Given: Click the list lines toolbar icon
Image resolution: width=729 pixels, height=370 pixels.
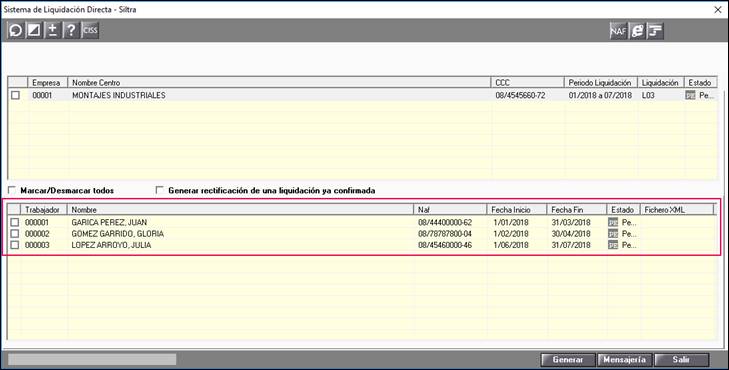Looking at the screenshot, I should [x=655, y=31].
